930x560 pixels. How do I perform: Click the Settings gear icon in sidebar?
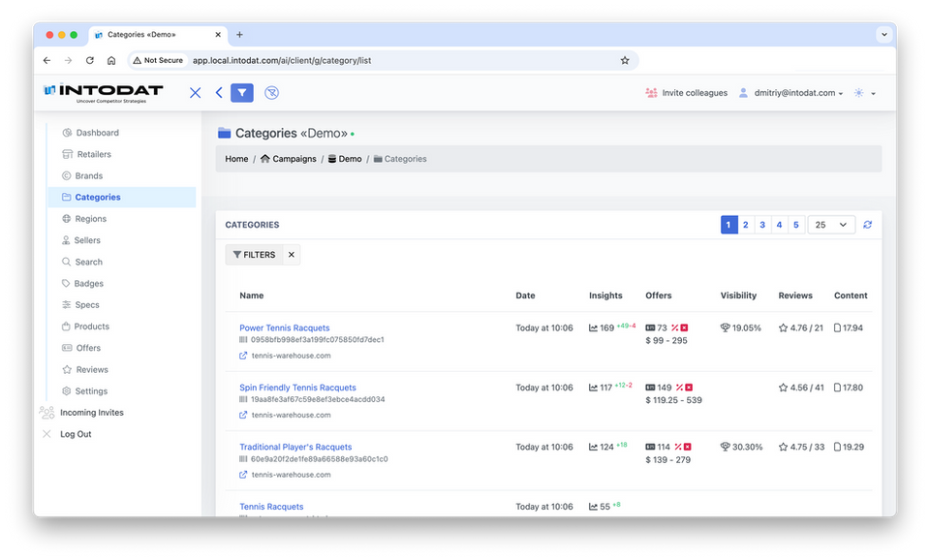point(67,390)
